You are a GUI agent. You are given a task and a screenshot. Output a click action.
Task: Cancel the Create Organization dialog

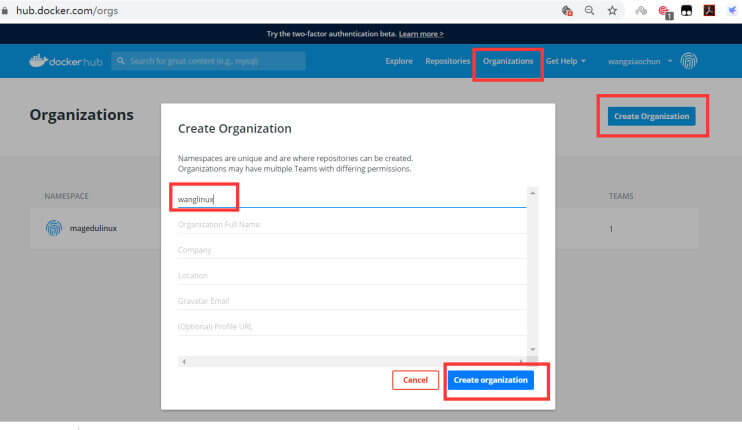(415, 380)
